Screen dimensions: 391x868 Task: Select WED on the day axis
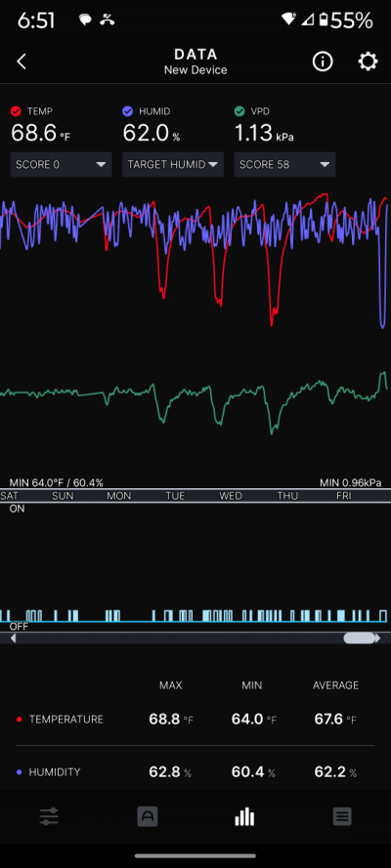click(231, 496)
